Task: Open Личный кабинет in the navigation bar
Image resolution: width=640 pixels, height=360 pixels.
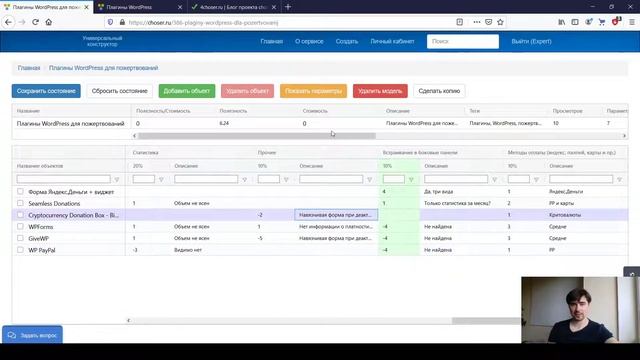Action: 392,41
